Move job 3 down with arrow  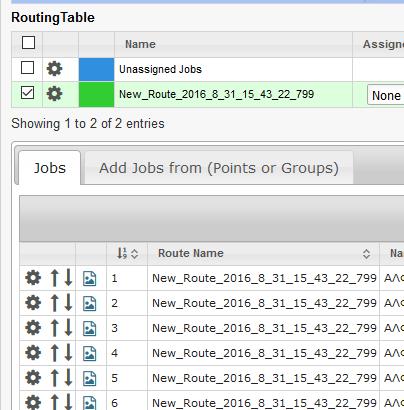pyautogui.click(x=68, y=328)
